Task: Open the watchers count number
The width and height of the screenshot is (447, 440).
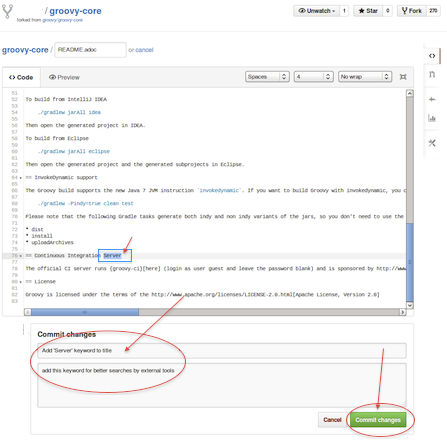Action: point(344,11)
